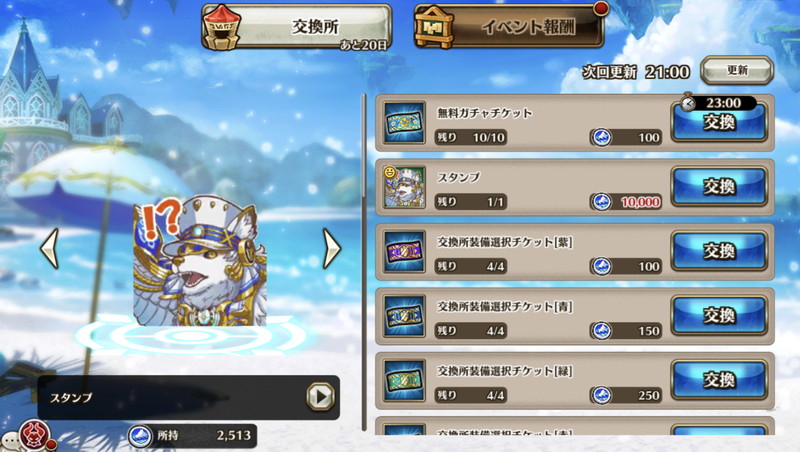Exchange for 交換所装備選択チケット[緑]
The image size is (800, 452).
tap(719, 381)
